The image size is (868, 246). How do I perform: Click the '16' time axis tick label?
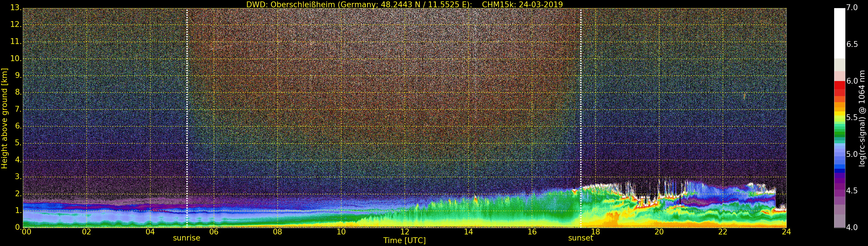532,232
